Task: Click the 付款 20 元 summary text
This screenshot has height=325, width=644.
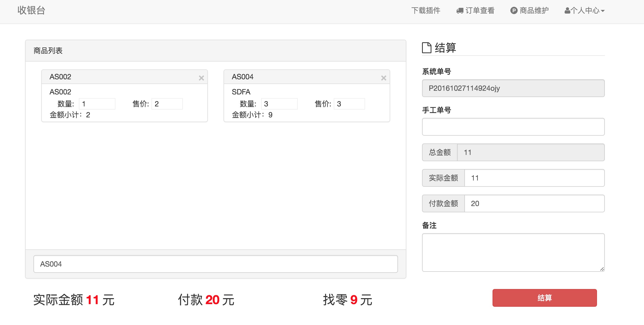Action: pos(206,300)
